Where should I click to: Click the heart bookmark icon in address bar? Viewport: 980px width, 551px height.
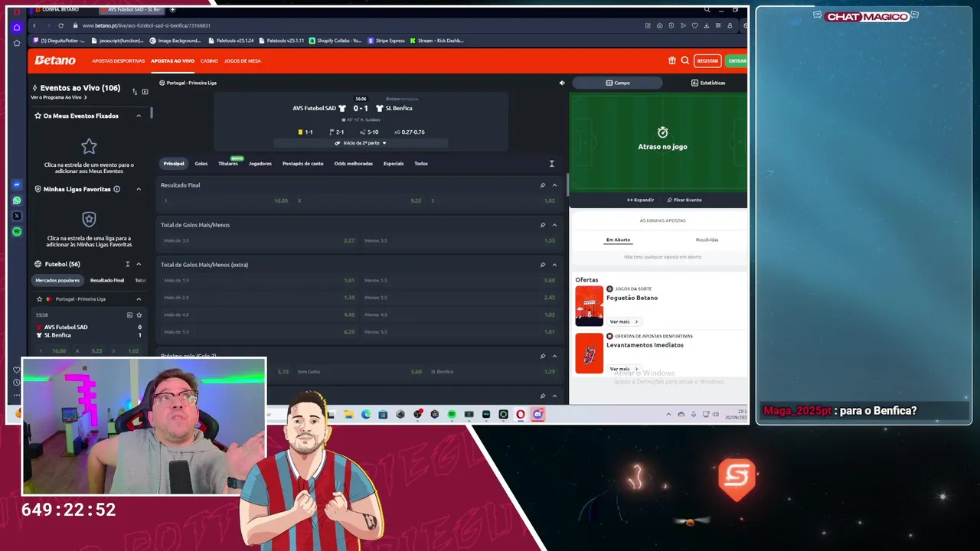pos(695,25)
